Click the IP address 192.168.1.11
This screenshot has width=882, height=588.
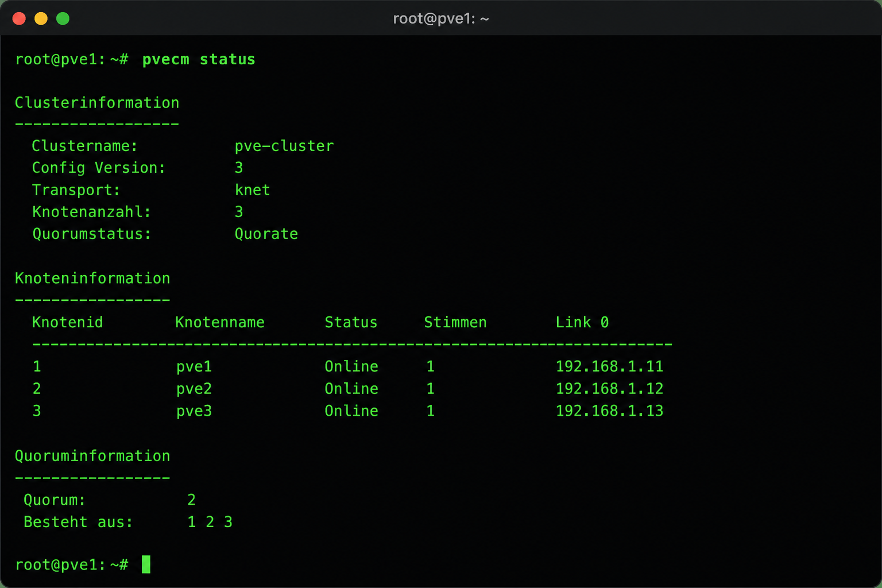point(609,367)
